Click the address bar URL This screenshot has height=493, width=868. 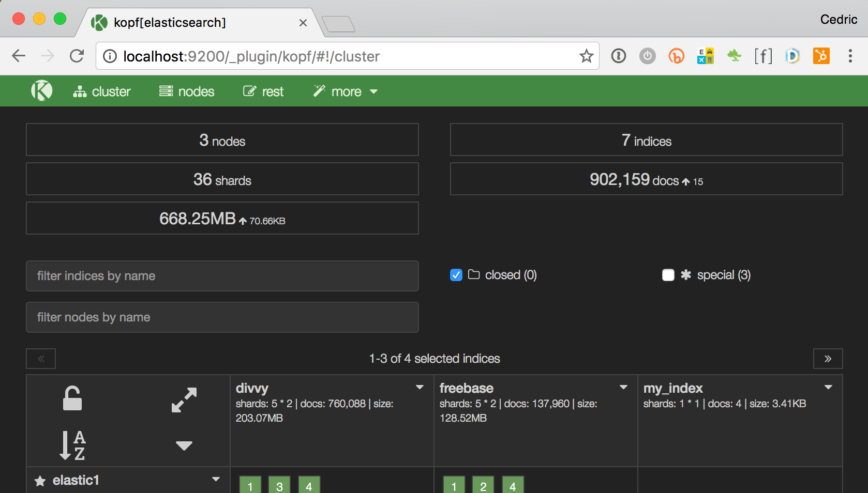tap(251, 56)
